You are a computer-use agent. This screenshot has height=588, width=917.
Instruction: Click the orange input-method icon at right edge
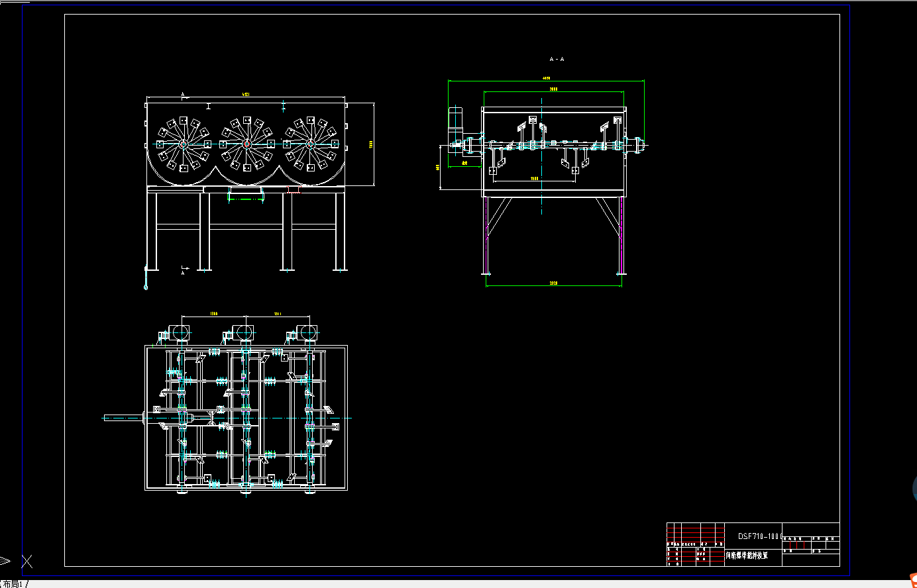tap(912, 581)
